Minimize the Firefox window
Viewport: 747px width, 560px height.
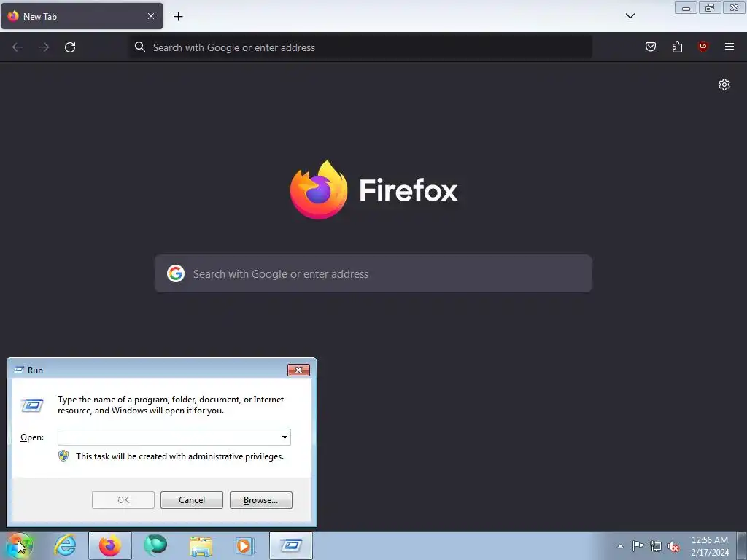pos(686,8)
